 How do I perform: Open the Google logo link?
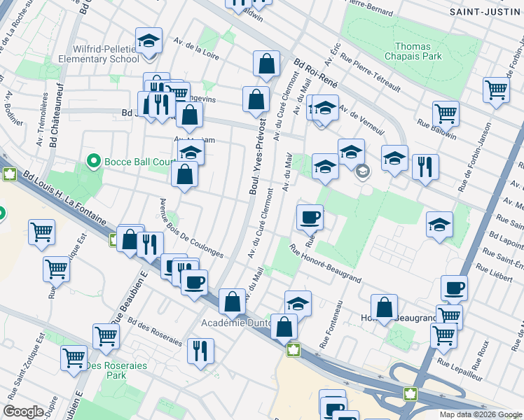pyautogui.click(x=23, y=412)
